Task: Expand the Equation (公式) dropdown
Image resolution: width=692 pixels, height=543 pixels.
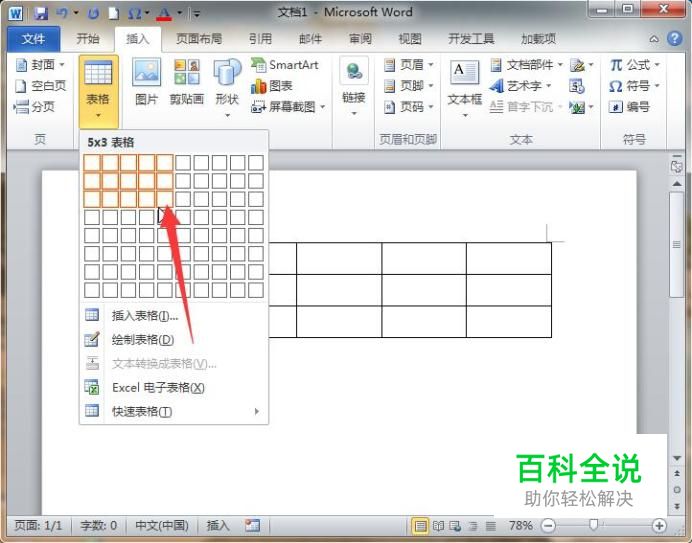Action: (x=657, y=65)
